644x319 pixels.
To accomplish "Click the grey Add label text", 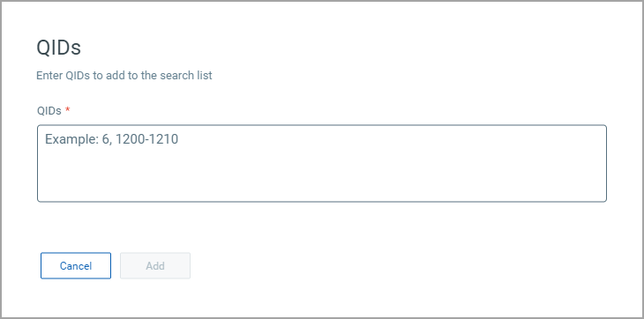I will coord(155,266).
